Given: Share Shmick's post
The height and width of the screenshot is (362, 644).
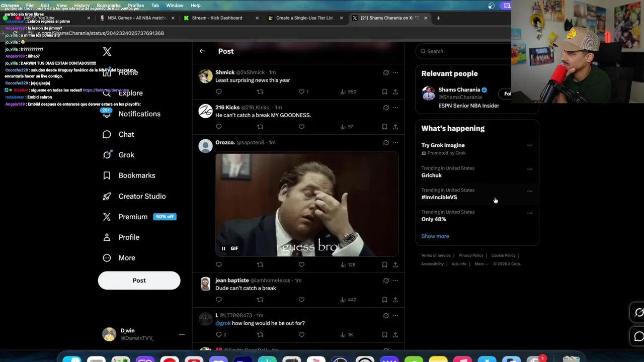Looking at the screenshot, I should (395, 92).
